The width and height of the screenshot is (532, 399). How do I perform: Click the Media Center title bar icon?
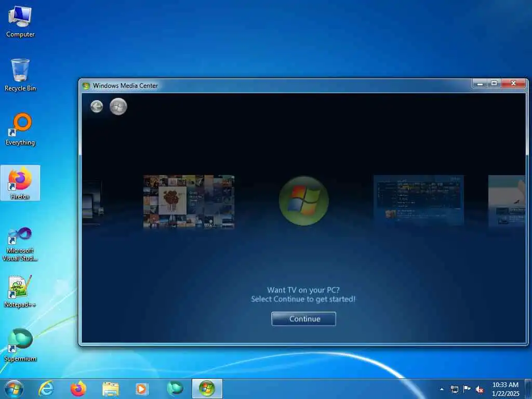(86, 86)
